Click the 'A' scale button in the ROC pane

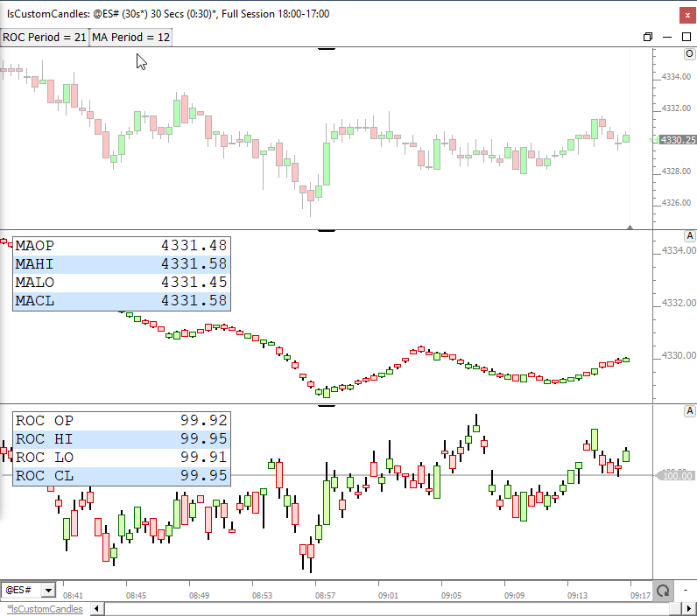(x=689, y=411)
